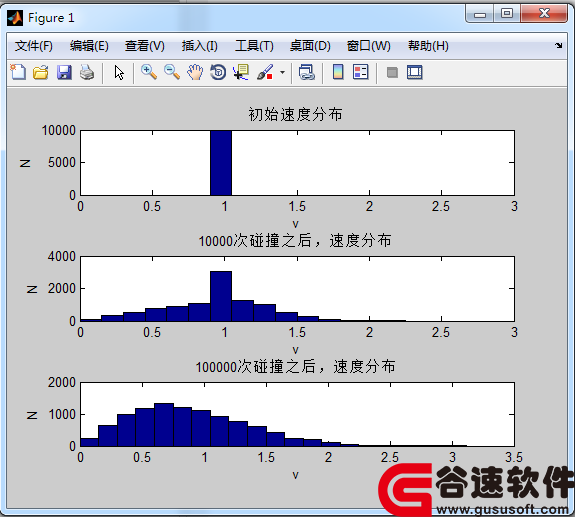Screen dimensions: 575x517
Task: Insert a Colorbar via toolbar icon
Action: pyautogui.click(x=338, y=72)
